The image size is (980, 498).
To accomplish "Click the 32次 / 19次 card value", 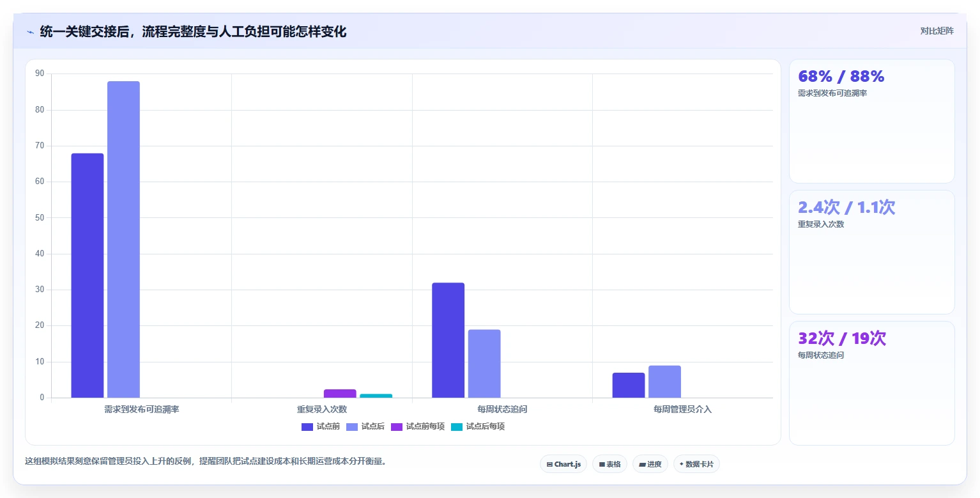I will click(842, 338).
